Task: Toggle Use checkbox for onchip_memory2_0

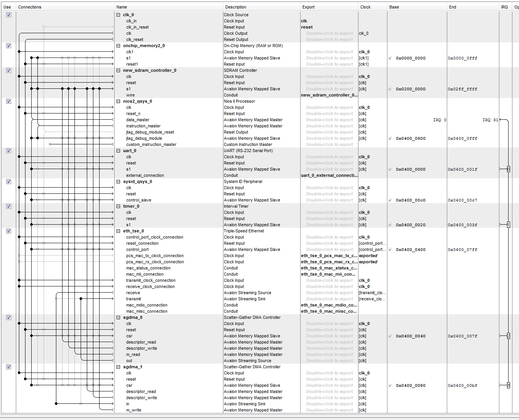Action: click(8, 46)
